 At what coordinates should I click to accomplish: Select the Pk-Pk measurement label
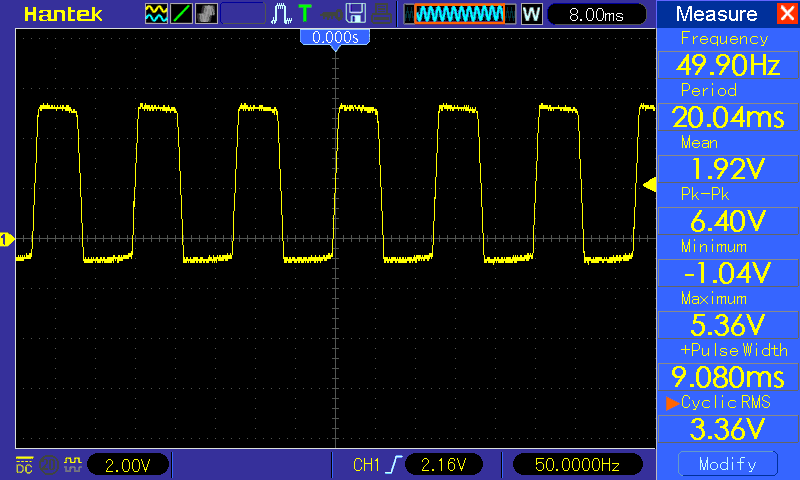point(705,194)
